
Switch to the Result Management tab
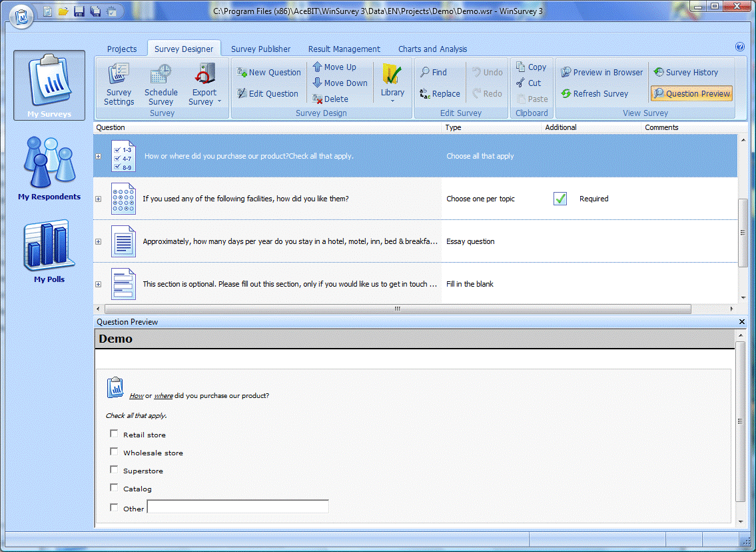[x=344, y=49]
